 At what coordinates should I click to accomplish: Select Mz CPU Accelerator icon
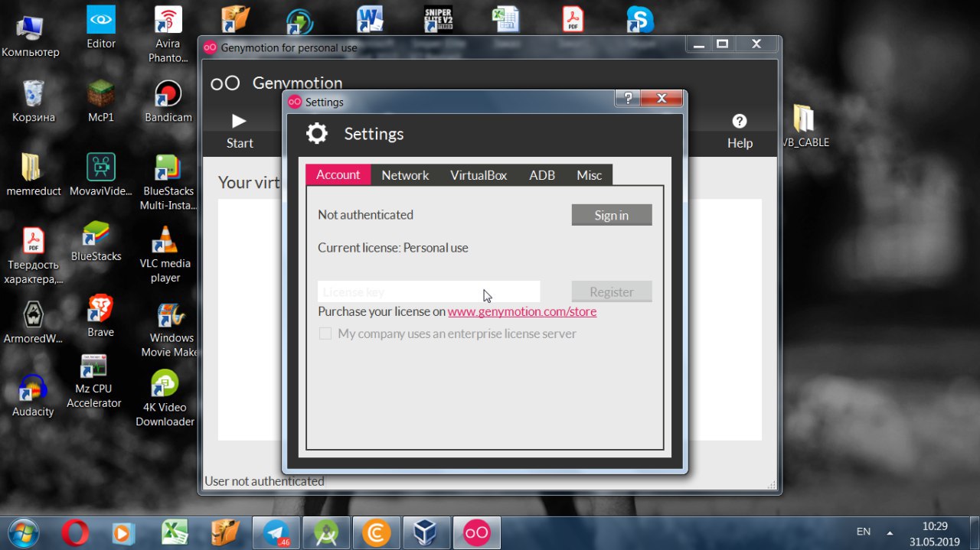[x=94, y=381]
